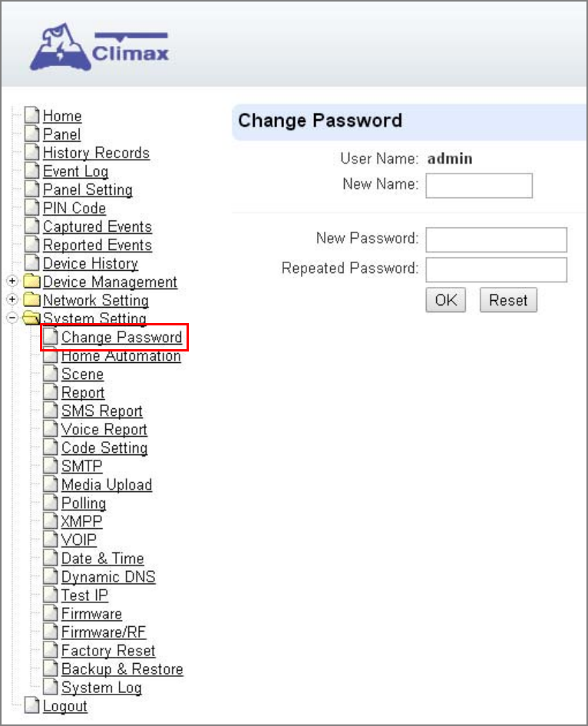Click the folder icon next to Network Setting
The width and height of the screenshot is (588, 726).
[32, 299]
